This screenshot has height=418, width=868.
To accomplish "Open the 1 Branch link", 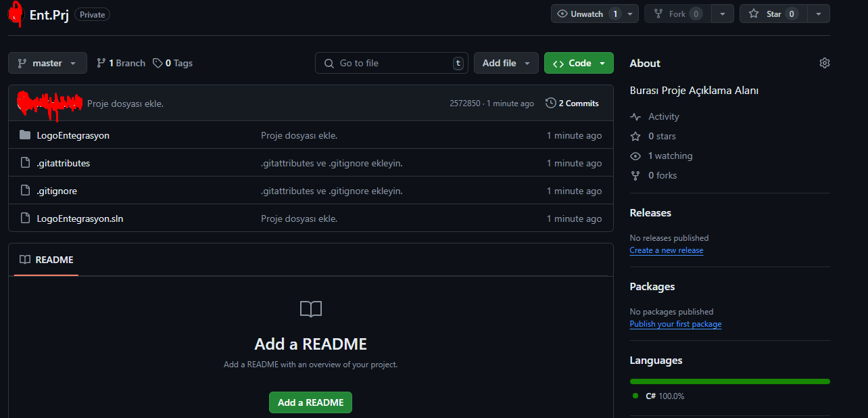I will (121, 63).
